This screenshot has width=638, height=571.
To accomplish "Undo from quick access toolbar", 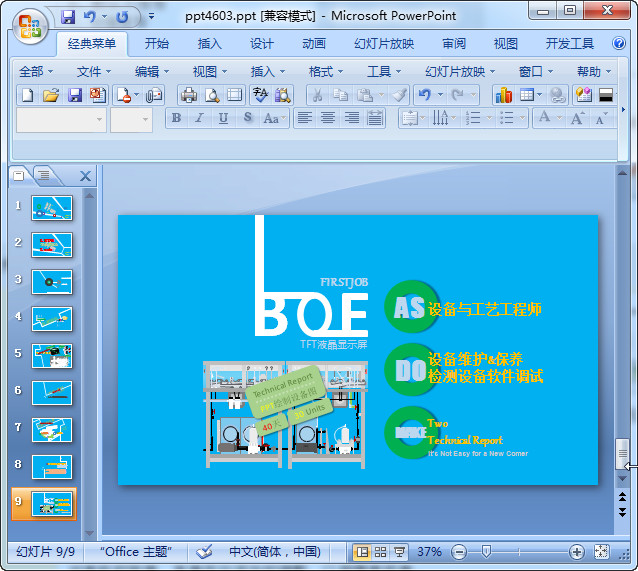I will coord(90,17).
